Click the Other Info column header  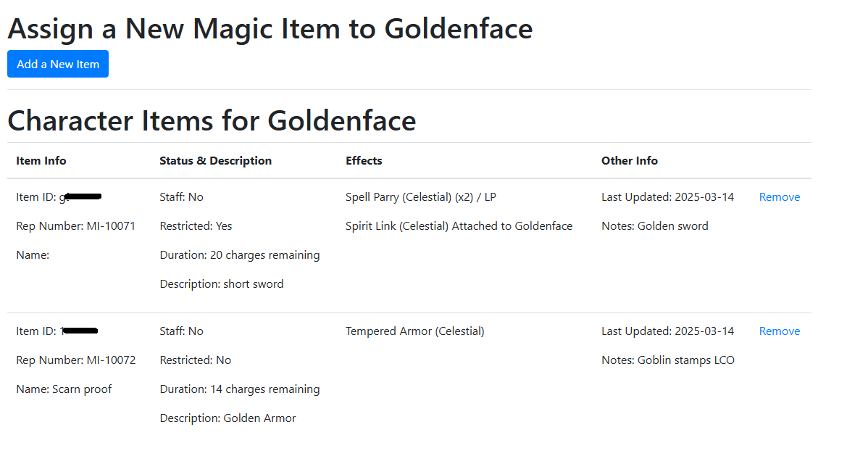pos(629,161)
